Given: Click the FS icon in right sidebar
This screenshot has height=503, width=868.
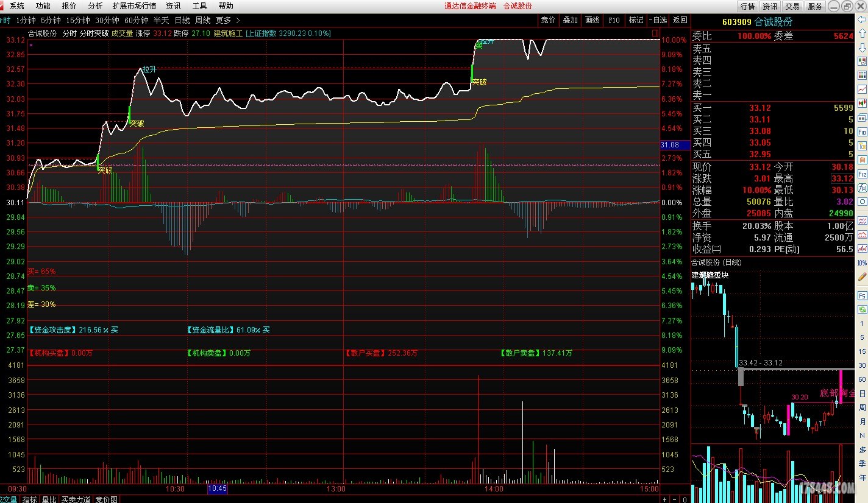Looking at the screenshot, I should click(862, 295).
